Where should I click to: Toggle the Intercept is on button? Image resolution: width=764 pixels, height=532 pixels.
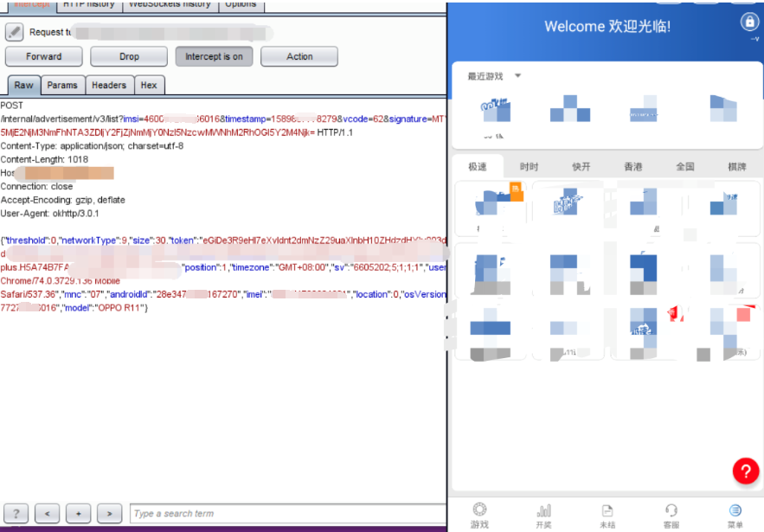214,56
